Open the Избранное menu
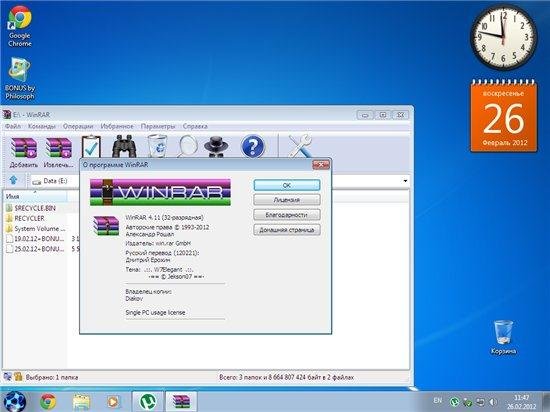Viewport: 550px width, 412px height. point(117,126)
